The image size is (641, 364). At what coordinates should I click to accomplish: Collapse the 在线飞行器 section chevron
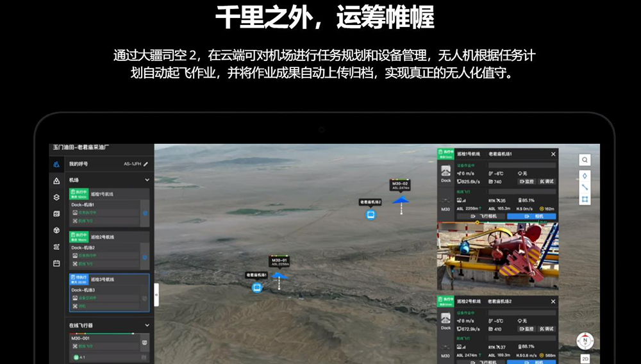[x=147, y=325]
